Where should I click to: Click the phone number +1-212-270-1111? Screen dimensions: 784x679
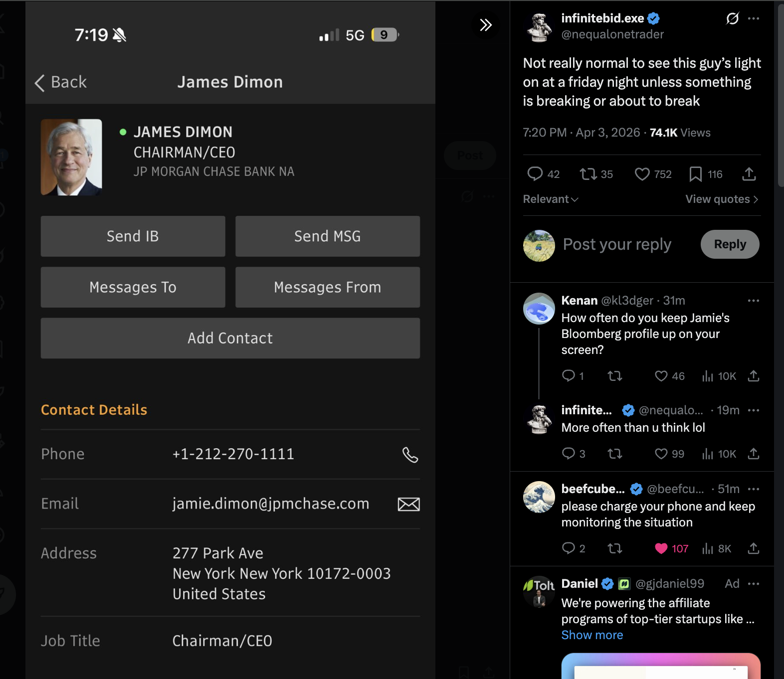(233, 454)
